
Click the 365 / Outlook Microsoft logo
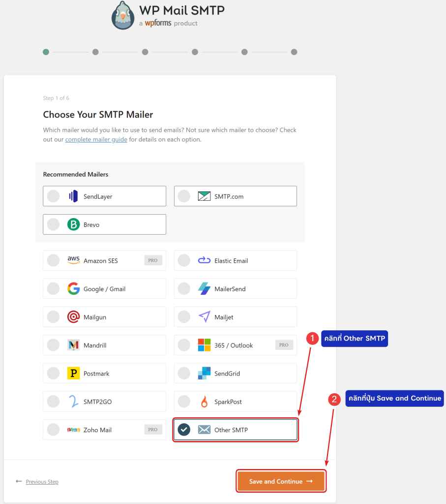click(204, 345)
